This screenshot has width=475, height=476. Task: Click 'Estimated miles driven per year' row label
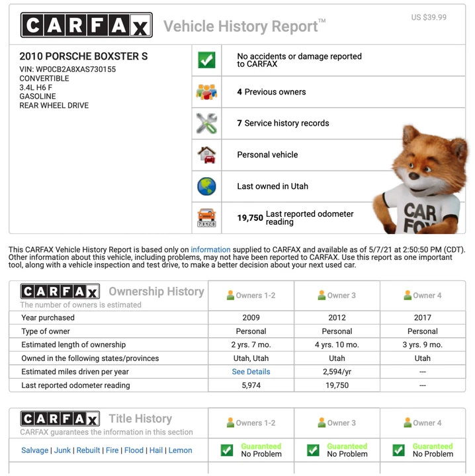coord(75,372)
